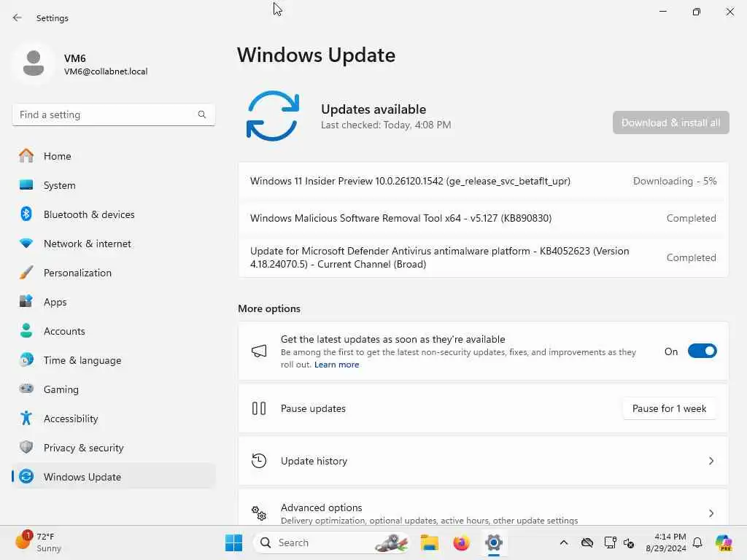Click the pause bars icon
747x560 pixels.
pyautogui.click(x=259, y=408)
